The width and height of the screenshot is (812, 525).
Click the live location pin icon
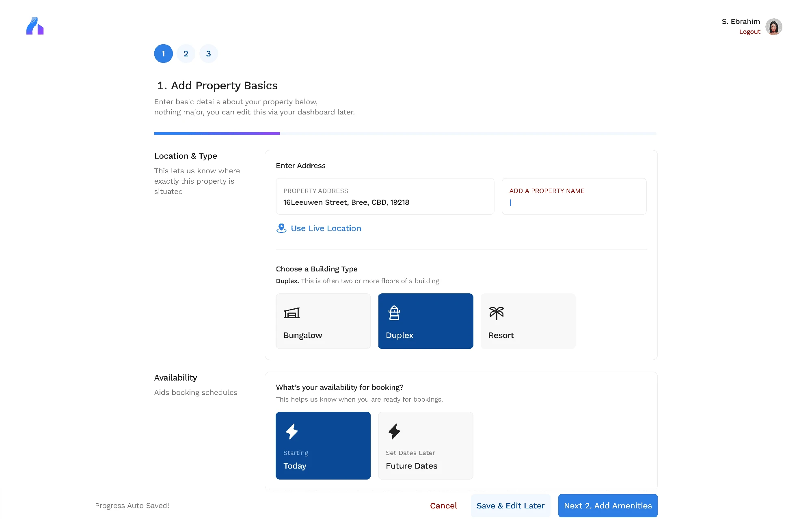[281, 228]
